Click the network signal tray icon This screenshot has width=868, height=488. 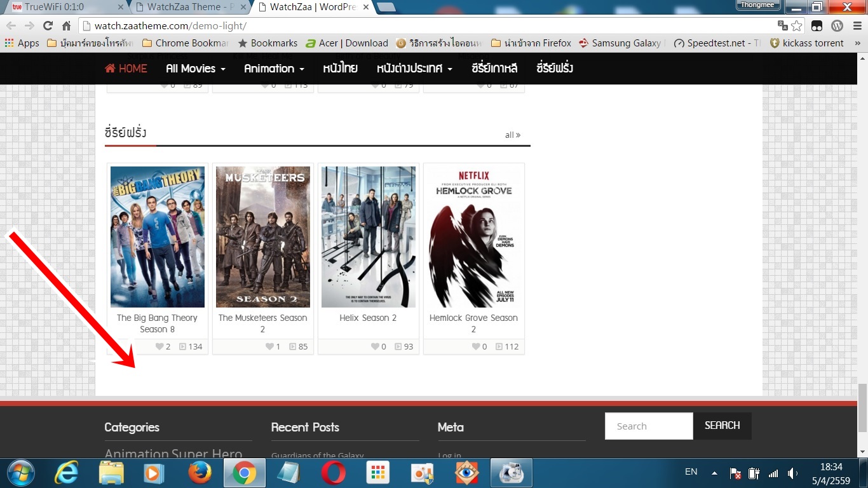click(x=773, y=473)
